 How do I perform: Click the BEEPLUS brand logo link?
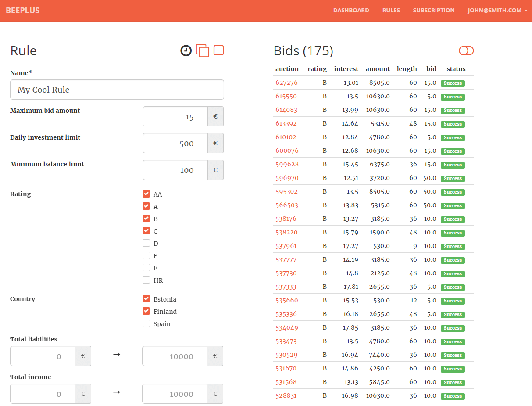coord(23,11)
